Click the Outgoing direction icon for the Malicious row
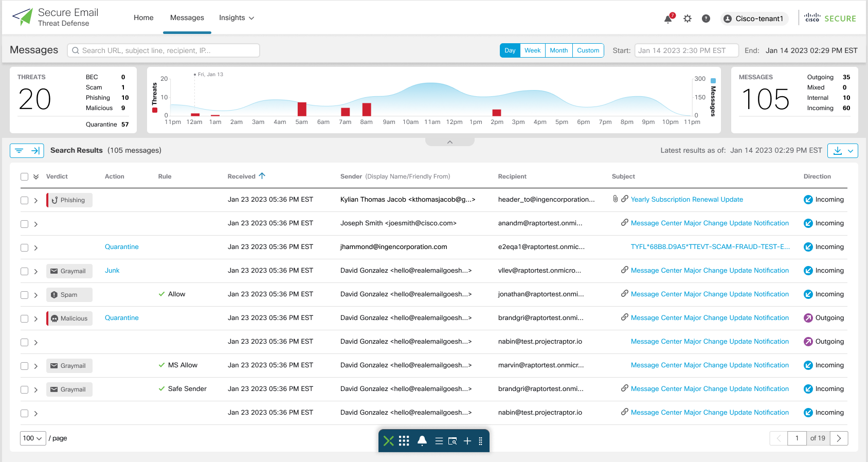 coord(808,318)
